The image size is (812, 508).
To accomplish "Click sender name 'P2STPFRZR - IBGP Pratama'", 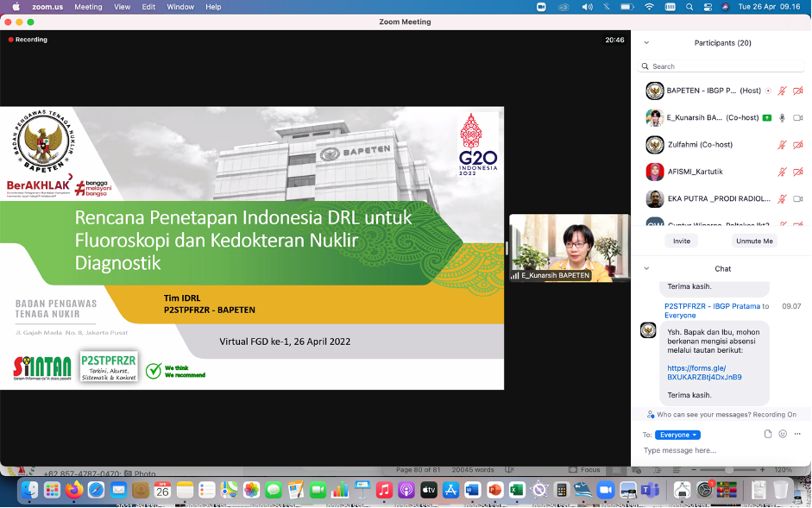I will point(712,306).
